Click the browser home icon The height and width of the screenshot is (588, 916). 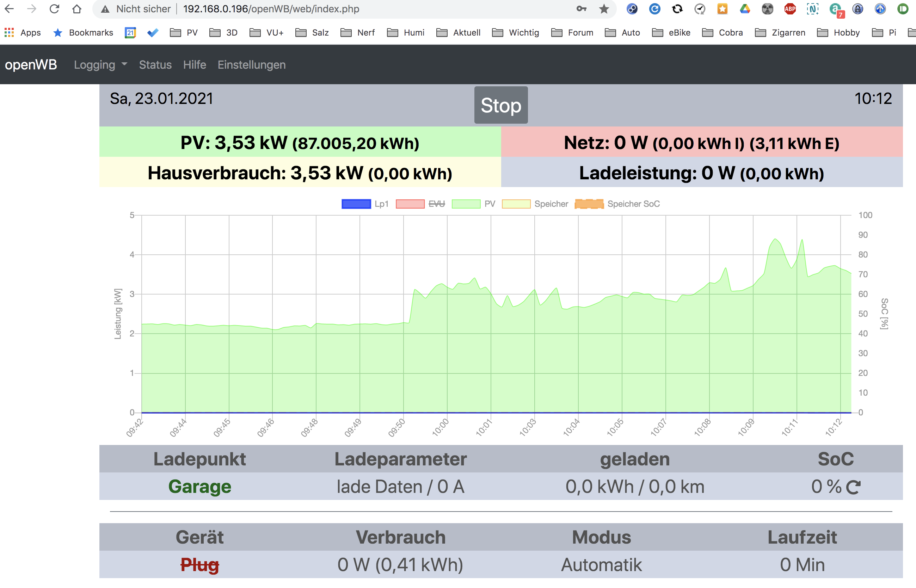tap(77, 9)
